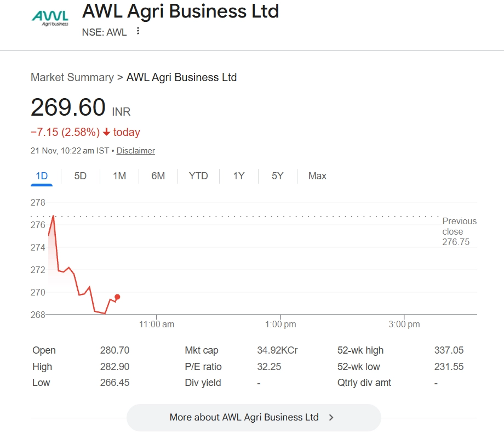Open the Disclaimer link
Image resolution: width=504 pixels, height=432 pixels.
(136, 151)
